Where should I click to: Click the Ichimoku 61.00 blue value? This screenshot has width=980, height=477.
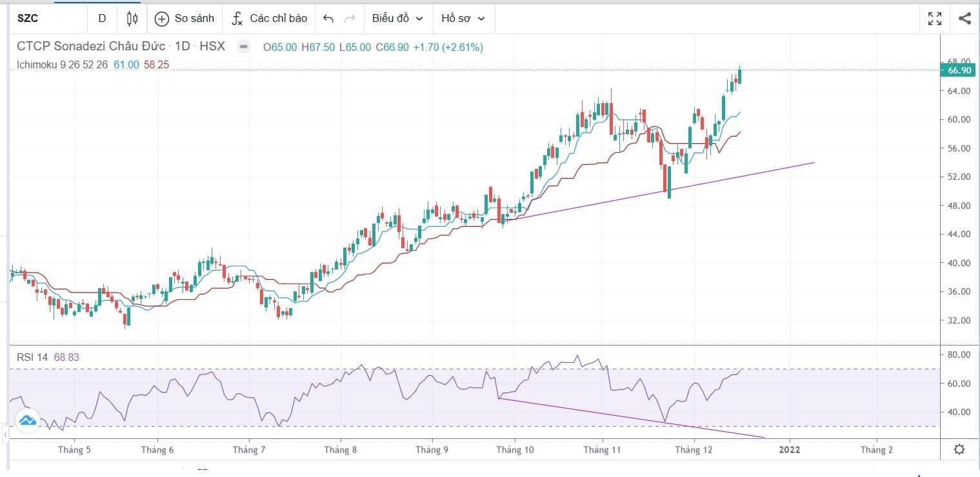[x=126, y=64]
